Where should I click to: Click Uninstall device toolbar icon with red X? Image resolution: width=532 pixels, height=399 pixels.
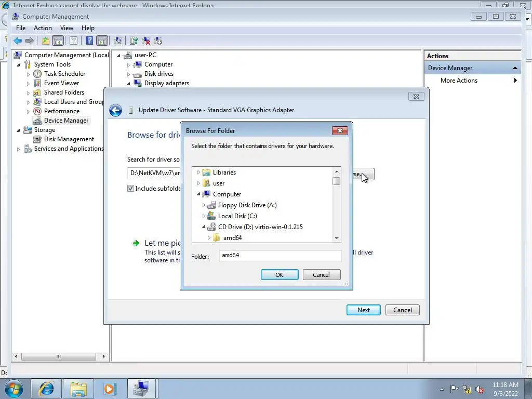146,41
